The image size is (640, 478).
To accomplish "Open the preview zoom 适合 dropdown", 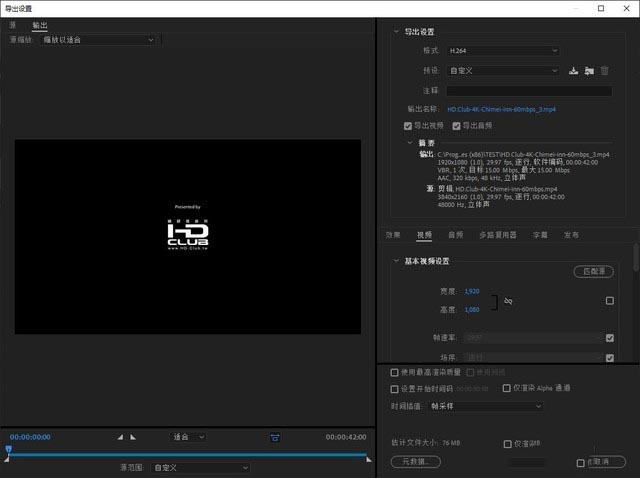I will (188, 437).
